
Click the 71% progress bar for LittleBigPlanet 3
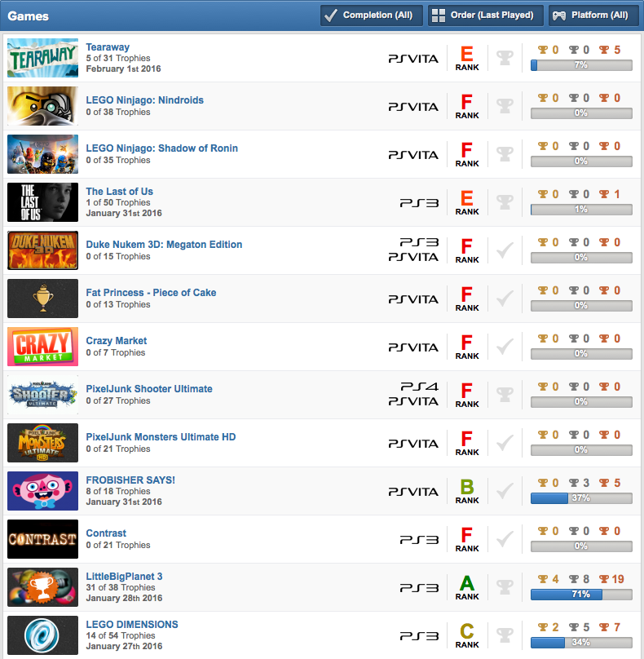[x=581, y=595]
